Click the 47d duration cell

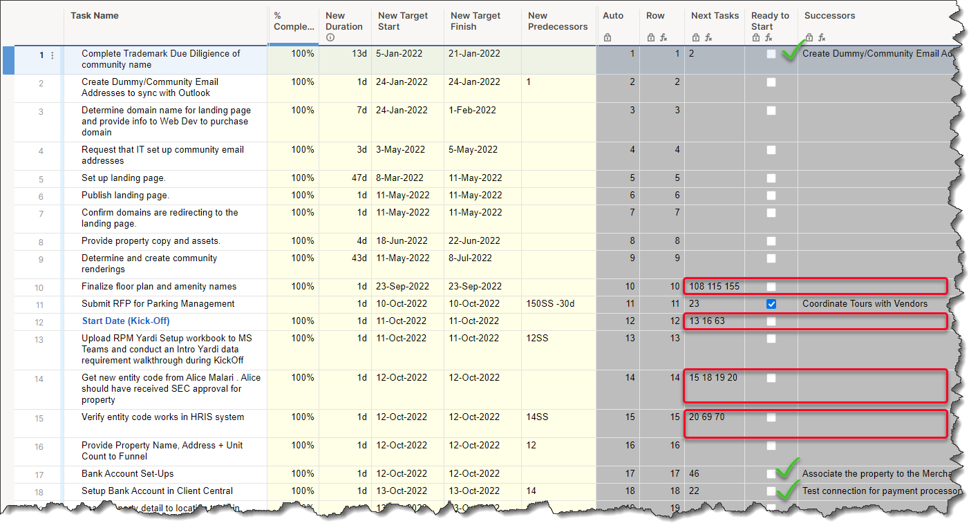coord(345,179)
